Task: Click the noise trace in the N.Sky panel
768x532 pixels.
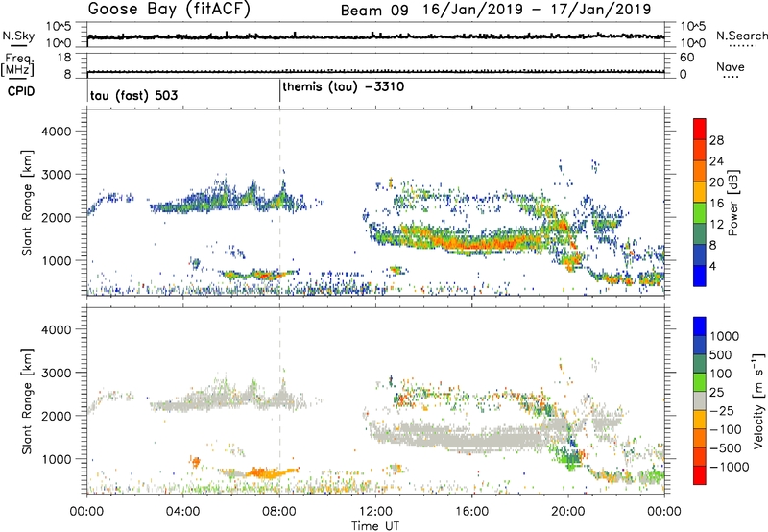Action: [x=375, y=36]
